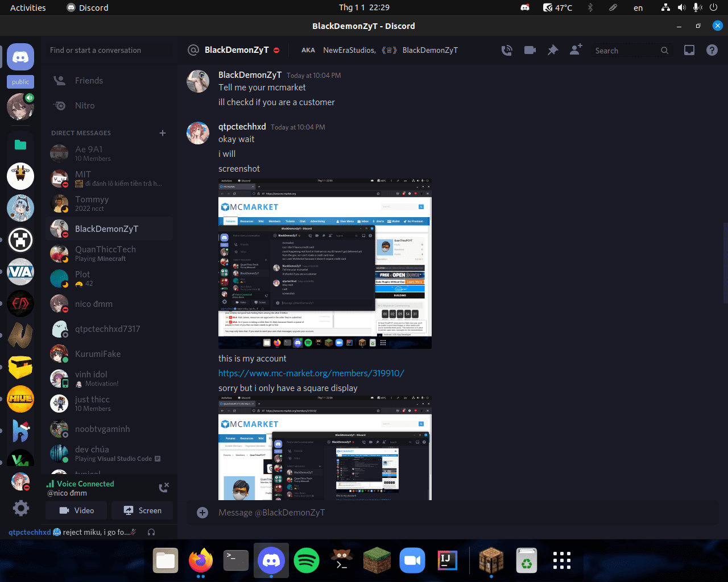
Task: Add friends to this DM
Action: click(576, 50)
